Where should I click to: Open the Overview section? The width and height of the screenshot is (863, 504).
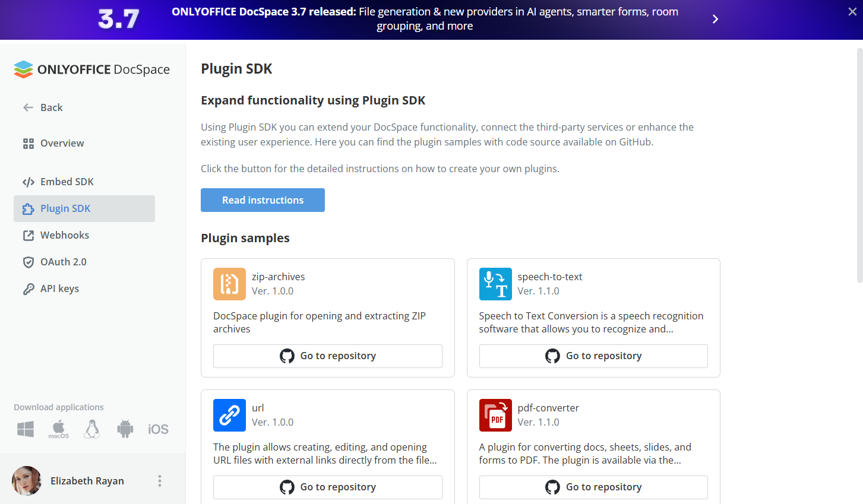[x=62, y=143]
